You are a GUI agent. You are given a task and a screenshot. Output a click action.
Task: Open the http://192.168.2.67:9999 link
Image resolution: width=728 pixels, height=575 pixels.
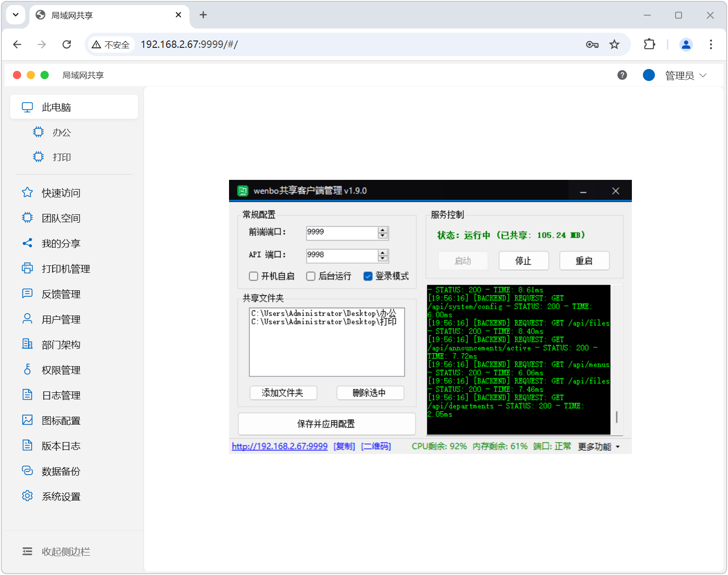(280, 446)
